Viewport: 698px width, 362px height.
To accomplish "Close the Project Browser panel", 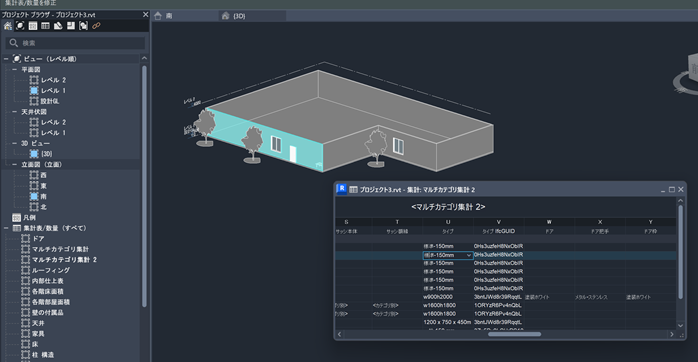I will [145, 15].
